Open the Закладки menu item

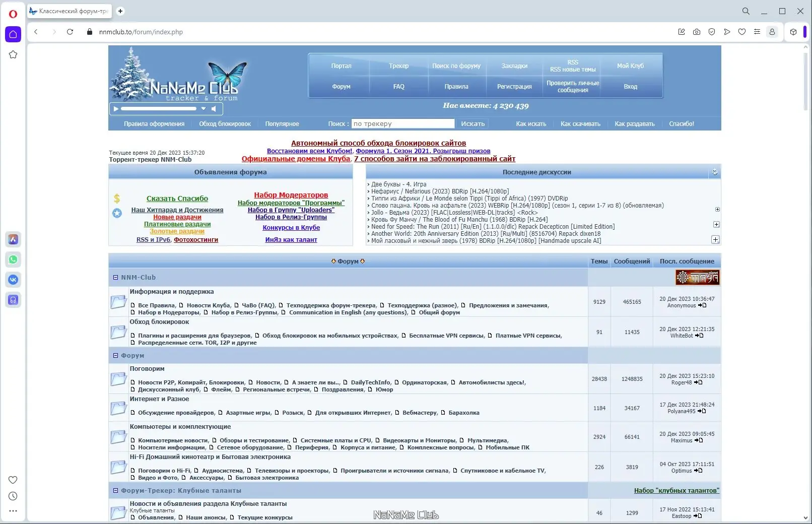point(514,66)
